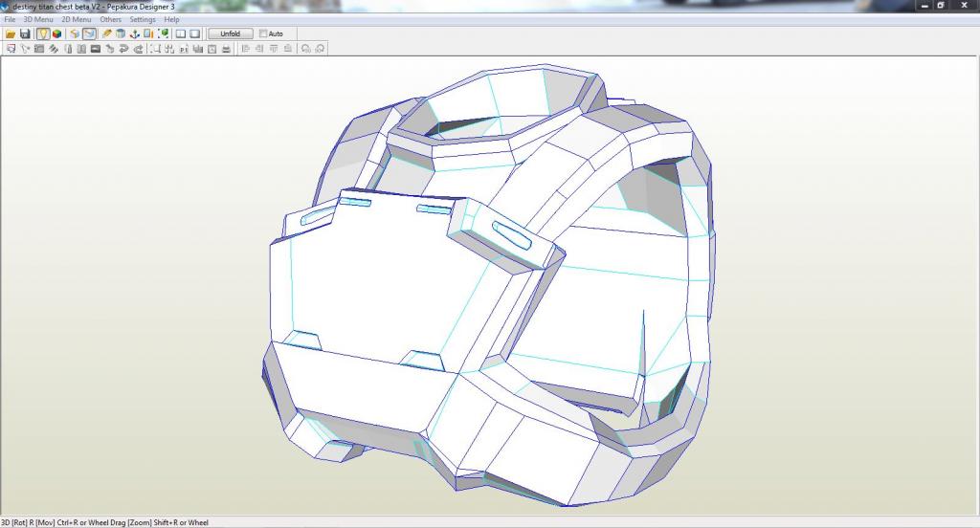Click the curved right redo arrow icon
The width and height of the screenshot is (980, 528).
pyautogui.click(x=138, y=49)
